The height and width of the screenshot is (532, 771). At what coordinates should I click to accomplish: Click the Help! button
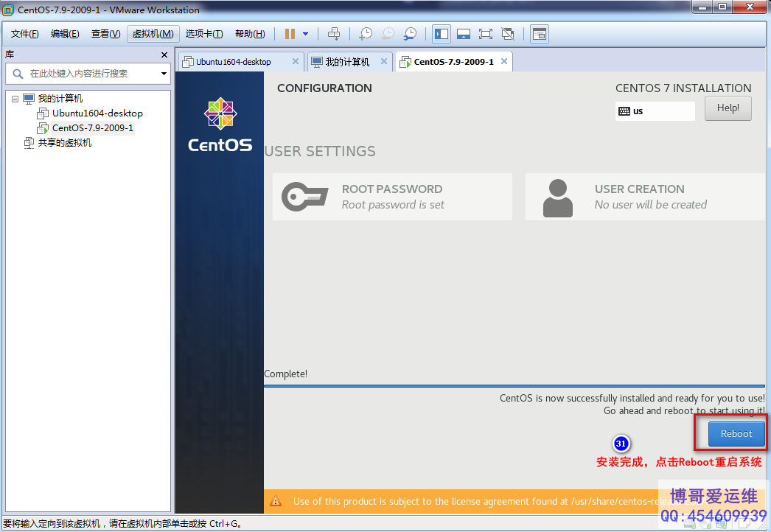pyautogui.click(x=728, y=108)
